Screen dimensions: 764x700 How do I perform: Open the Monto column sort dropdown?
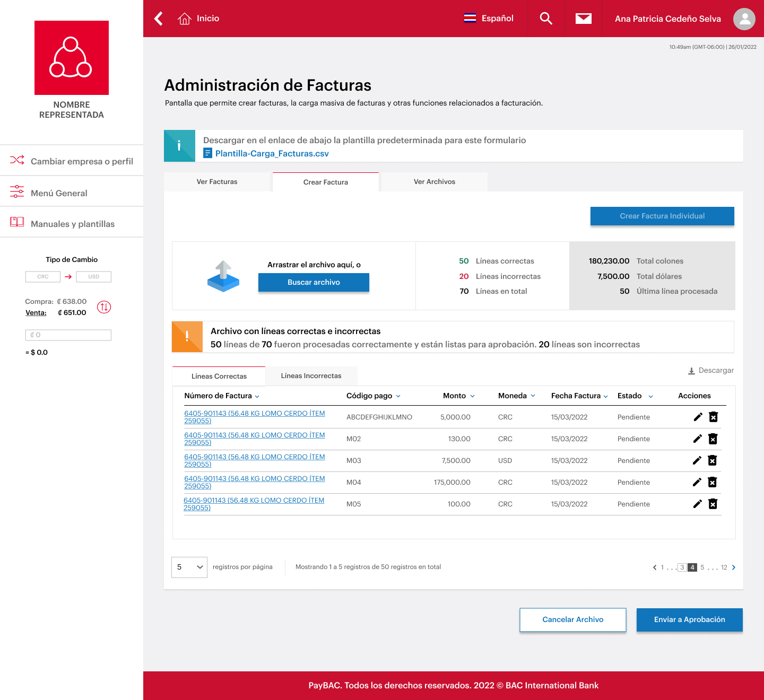click(472, 396)
